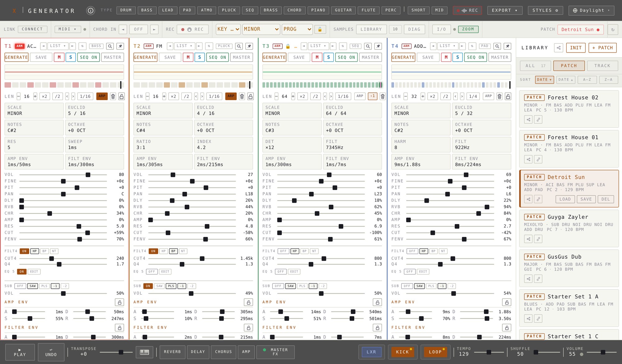The width and height of the screenshot is (622, 364).
Task: Expand the PROG dropdown
Action: tap(297, 29)
